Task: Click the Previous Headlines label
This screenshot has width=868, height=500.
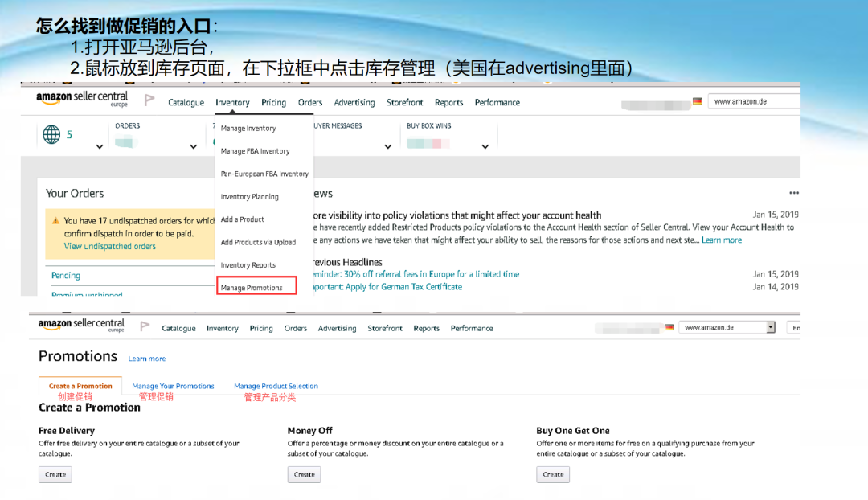Action: pos(348,262)
